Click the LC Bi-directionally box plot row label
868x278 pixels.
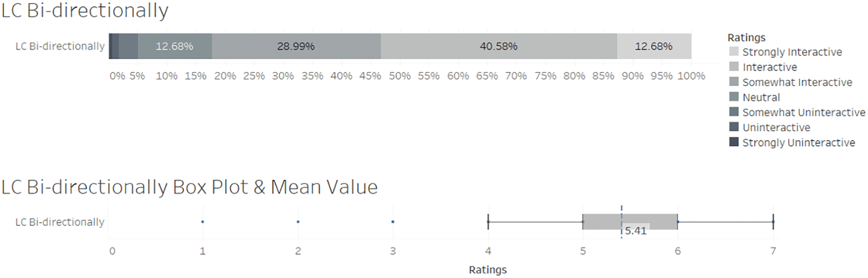pos(60,222)
